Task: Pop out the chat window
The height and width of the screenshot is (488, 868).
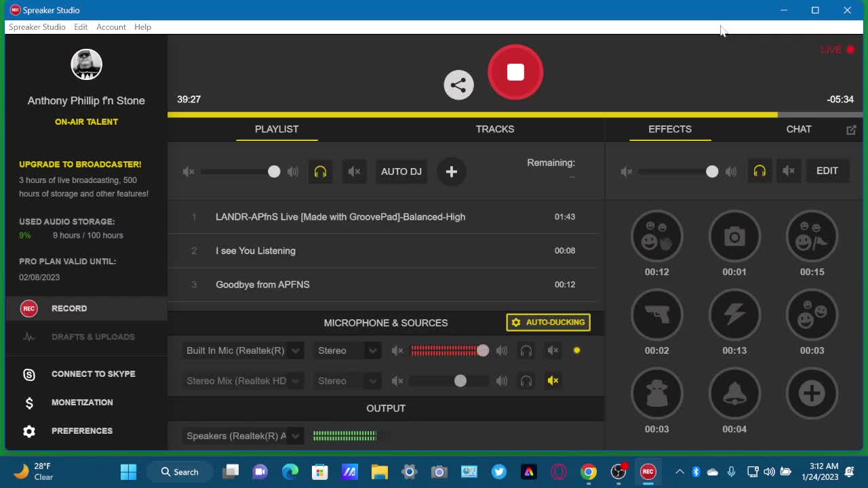Action: click(x=851, y=129)
